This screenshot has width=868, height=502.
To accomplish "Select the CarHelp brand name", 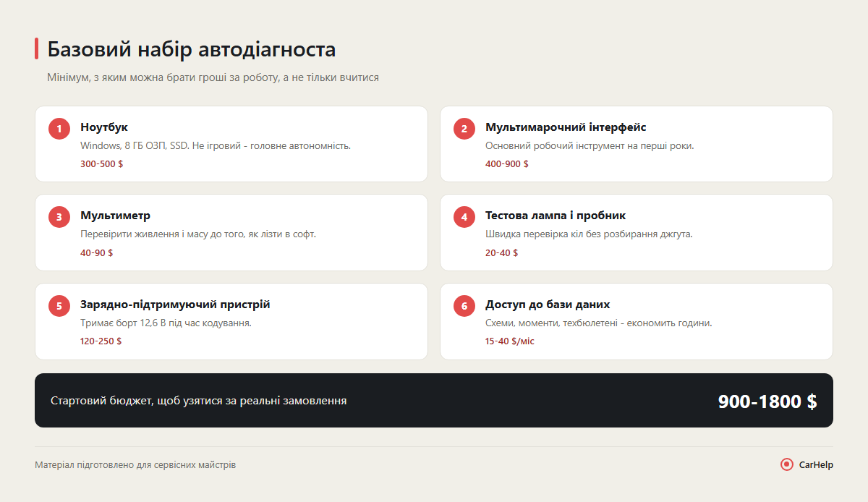I will [816, 465].
